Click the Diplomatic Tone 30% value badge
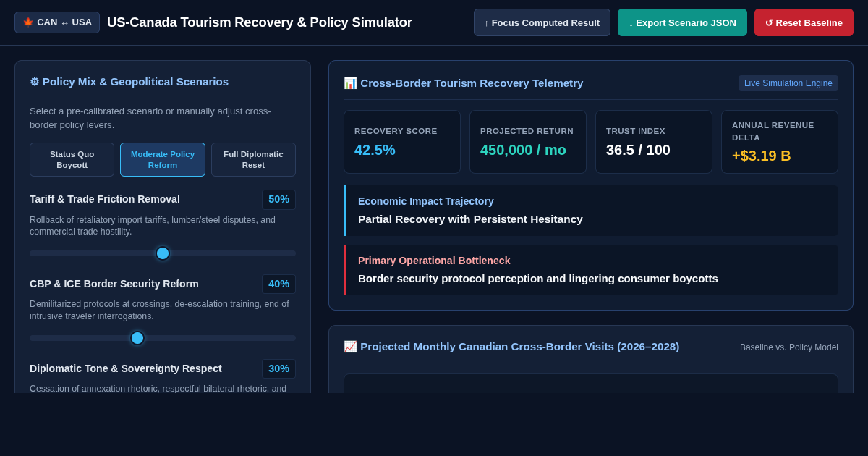The width and height of the screenshot is (868, 456). (x=278, y=368)
